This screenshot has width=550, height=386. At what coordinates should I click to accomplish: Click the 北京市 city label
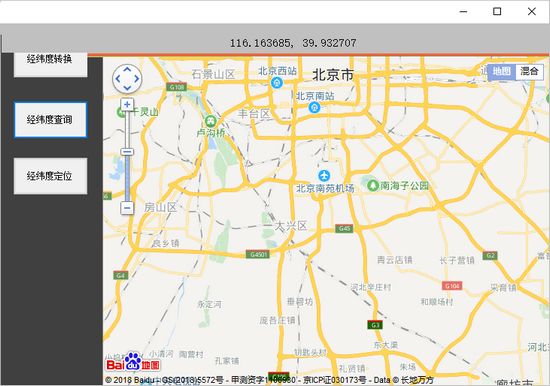pyautogui.click(x=333, y=75)
